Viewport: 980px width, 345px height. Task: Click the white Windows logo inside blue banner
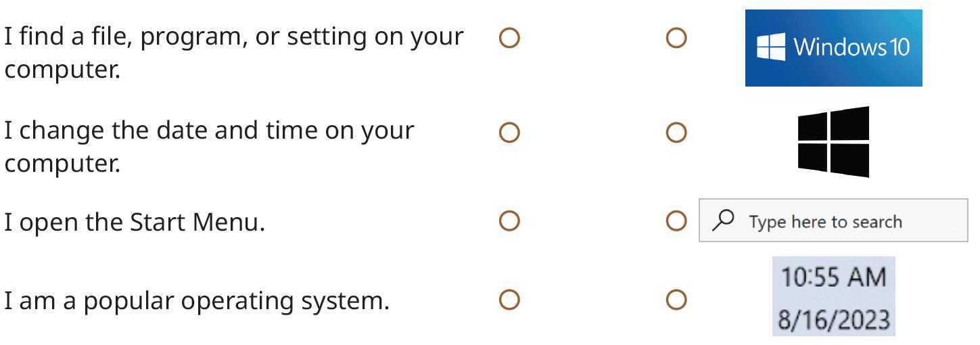[x=770, y=48]
